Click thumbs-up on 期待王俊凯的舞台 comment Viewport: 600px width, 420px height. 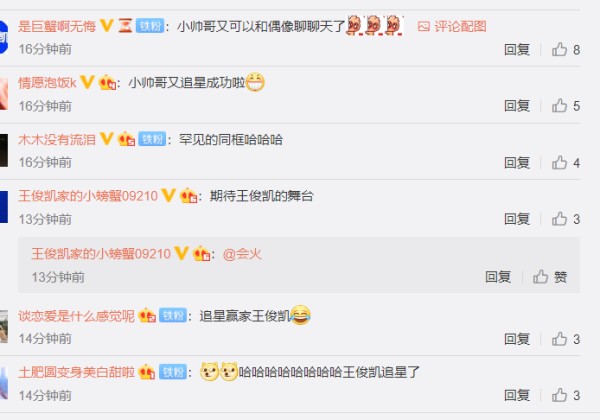click(566, 219)
